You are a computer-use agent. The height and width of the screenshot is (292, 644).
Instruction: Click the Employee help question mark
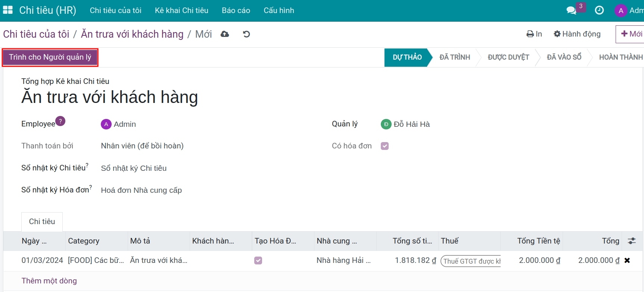(60, 121)
